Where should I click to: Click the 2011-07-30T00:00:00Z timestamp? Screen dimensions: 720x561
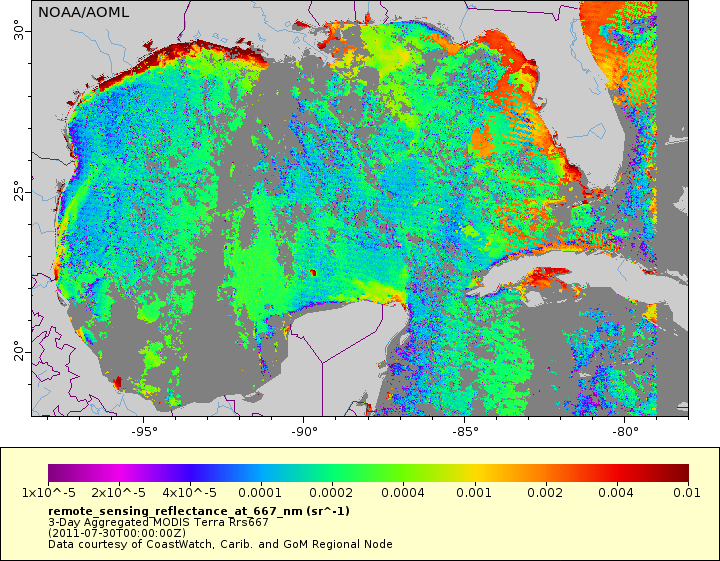[117, 533]
